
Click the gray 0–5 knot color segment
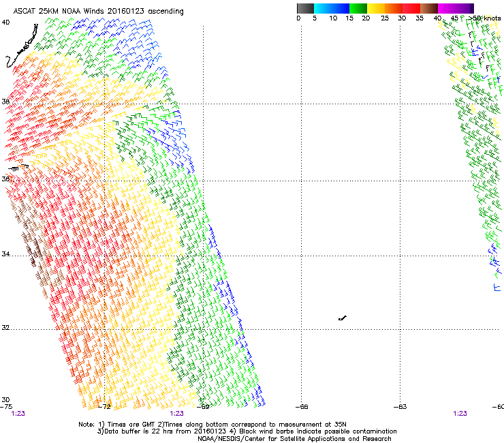[x=305, y=8]
